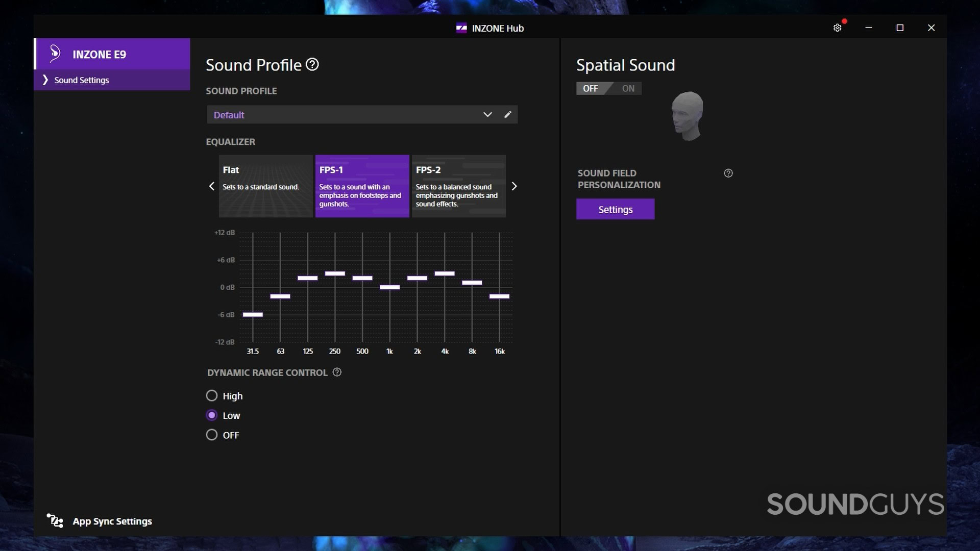980x551 pixels.
Task: Click the 'SOUND FIELD PERSONALIZATION' label
Action: (619, 179)
